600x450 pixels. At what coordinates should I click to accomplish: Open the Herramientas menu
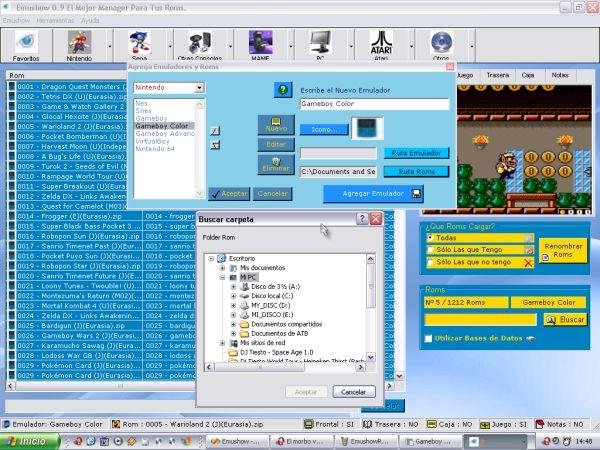(55, 20)
